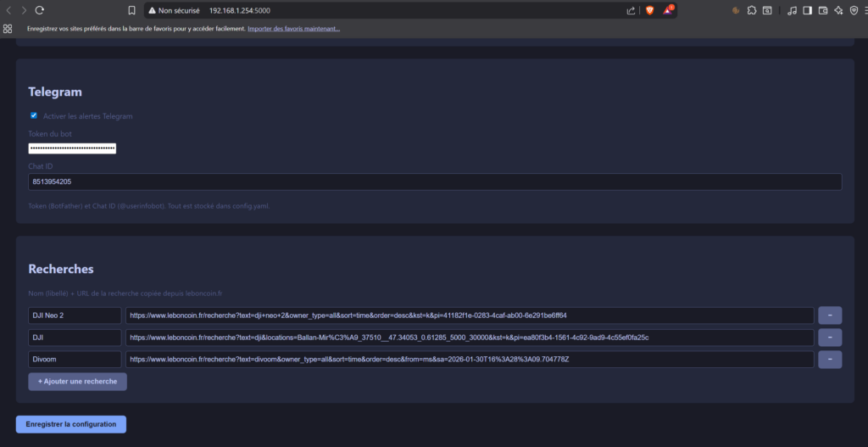Open Brave Rewards triangle icon
Image resolution: width=868 pixels, height=447 pixels.
(x=669, y=10)
